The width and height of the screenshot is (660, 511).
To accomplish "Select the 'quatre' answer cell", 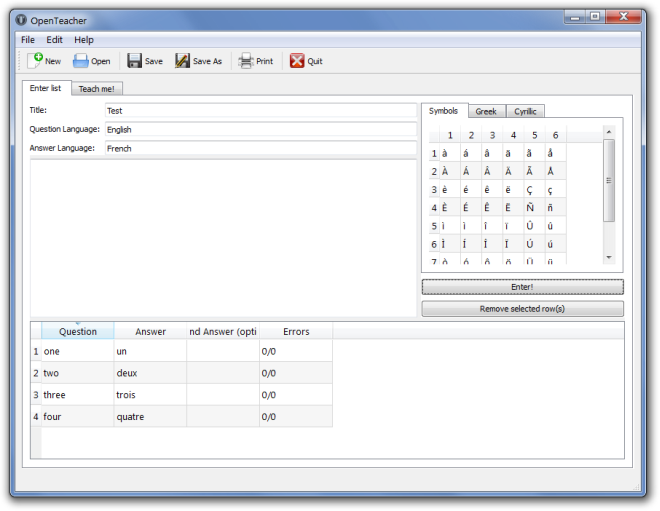I will [150, 417].
